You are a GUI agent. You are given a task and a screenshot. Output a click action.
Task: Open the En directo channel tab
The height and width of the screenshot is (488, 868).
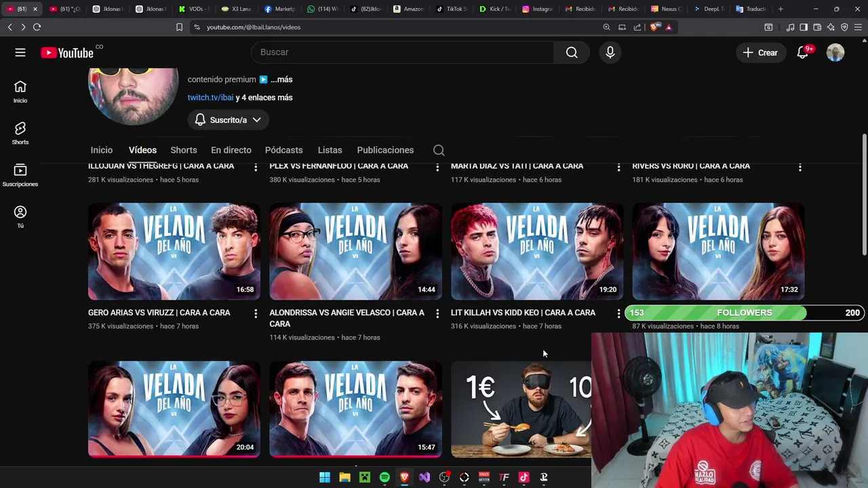pos(231,150)
